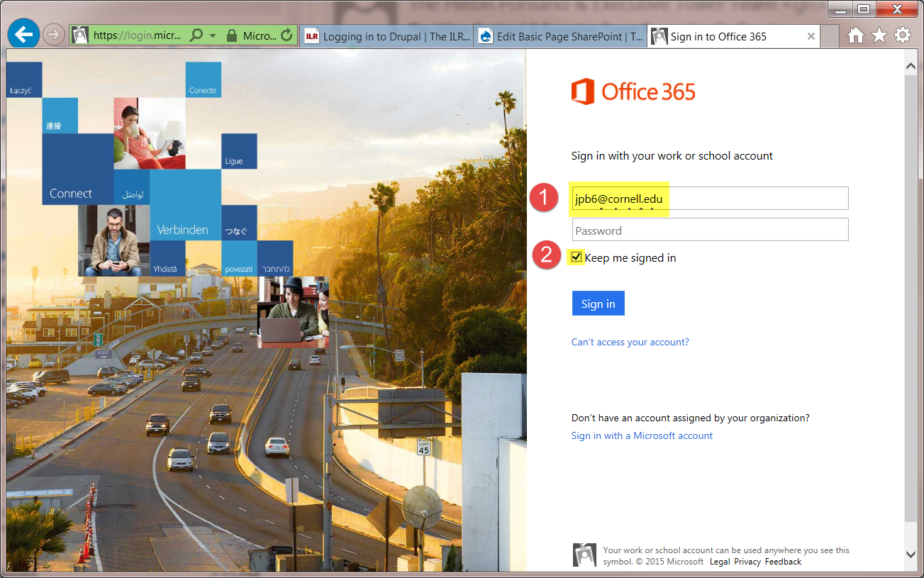Open the Legal link in the footer
Image resolution: width=924 pixels, height=578 pixels.
point(719,562)
